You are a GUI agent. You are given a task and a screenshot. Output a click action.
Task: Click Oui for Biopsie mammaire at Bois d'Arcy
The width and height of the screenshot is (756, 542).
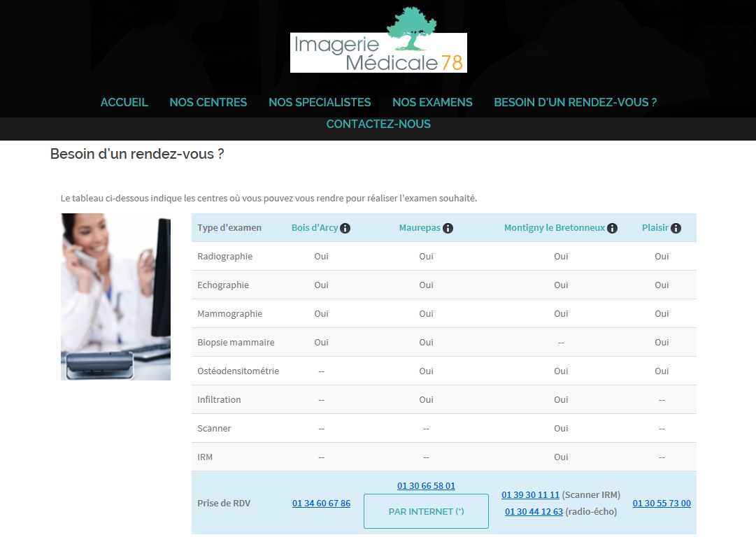pyautogui.click(x=321, y=343)
